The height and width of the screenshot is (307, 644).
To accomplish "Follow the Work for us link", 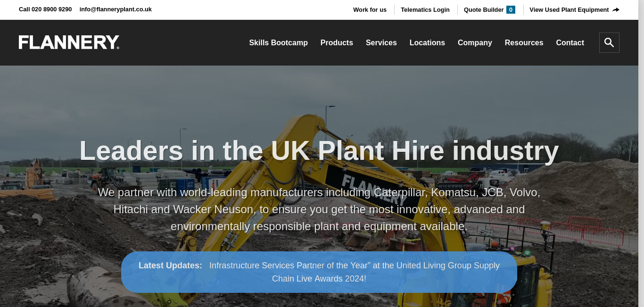I will [x=370, y=10].
